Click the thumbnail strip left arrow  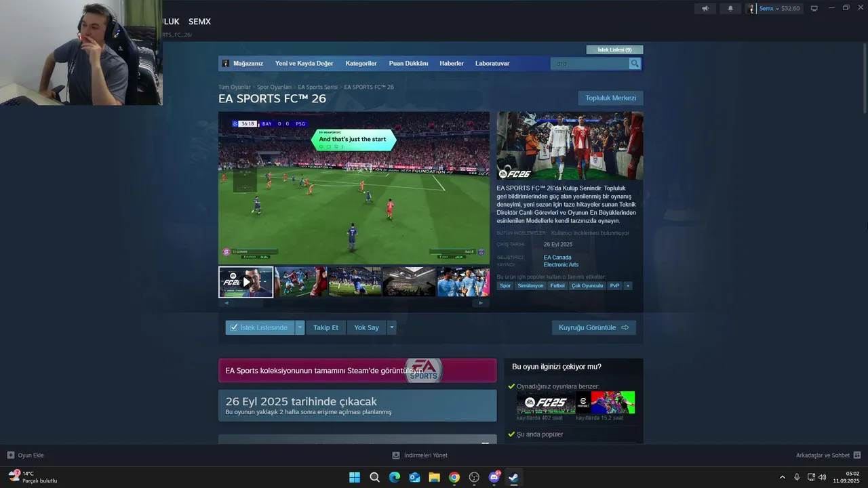pyautogui.click(x=226, y=303)
